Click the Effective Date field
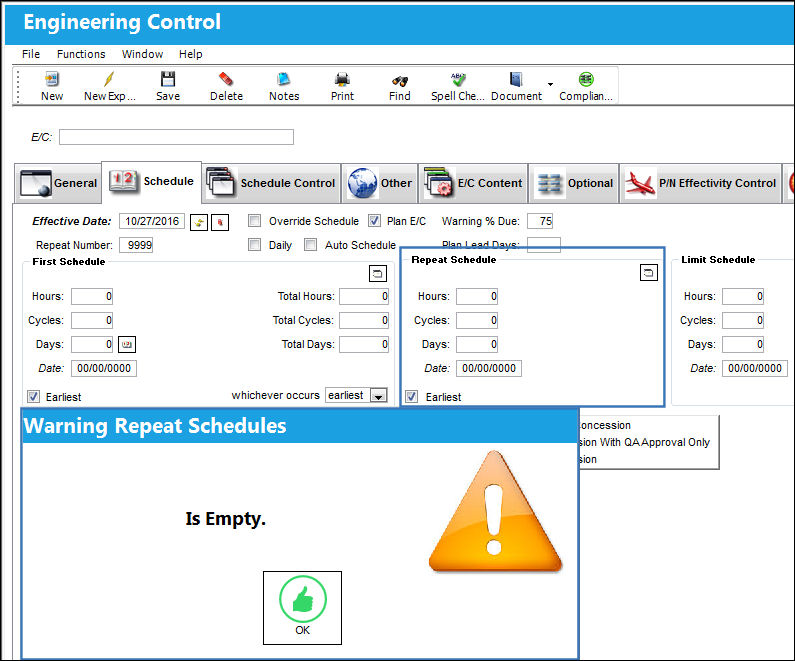795x661 pixels. point(152,221)
